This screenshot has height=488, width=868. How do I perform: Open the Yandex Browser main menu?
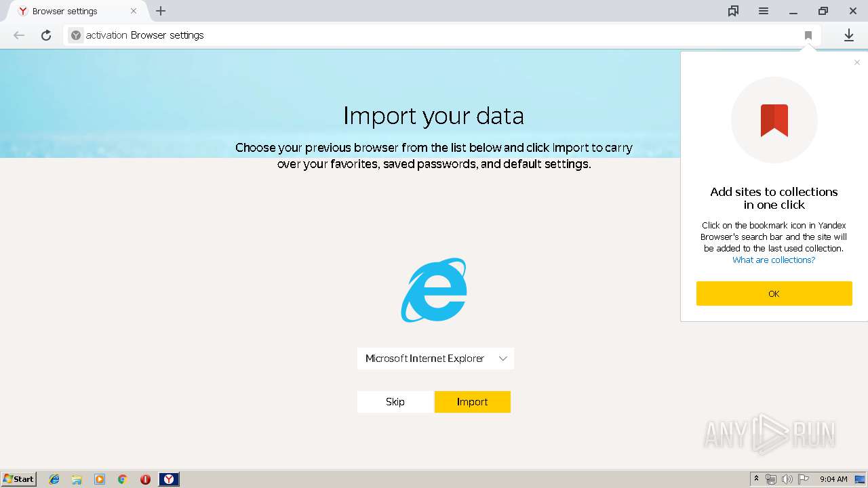coord(763,11)
